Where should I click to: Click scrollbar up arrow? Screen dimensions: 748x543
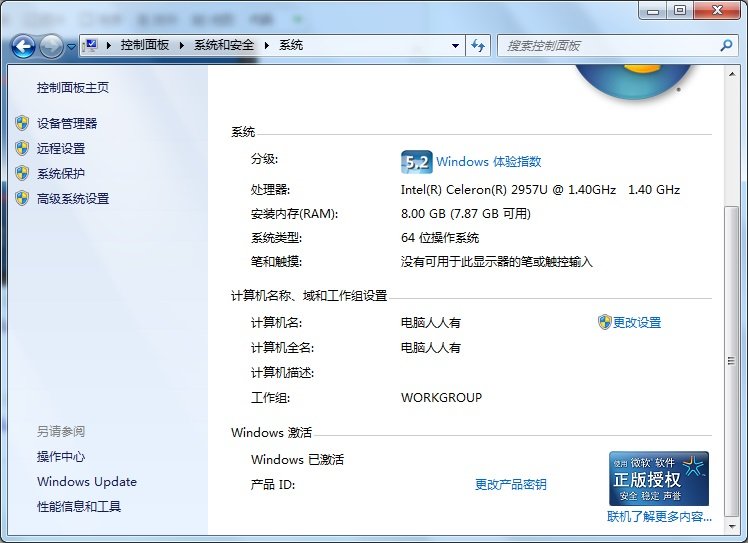point(732,74)
